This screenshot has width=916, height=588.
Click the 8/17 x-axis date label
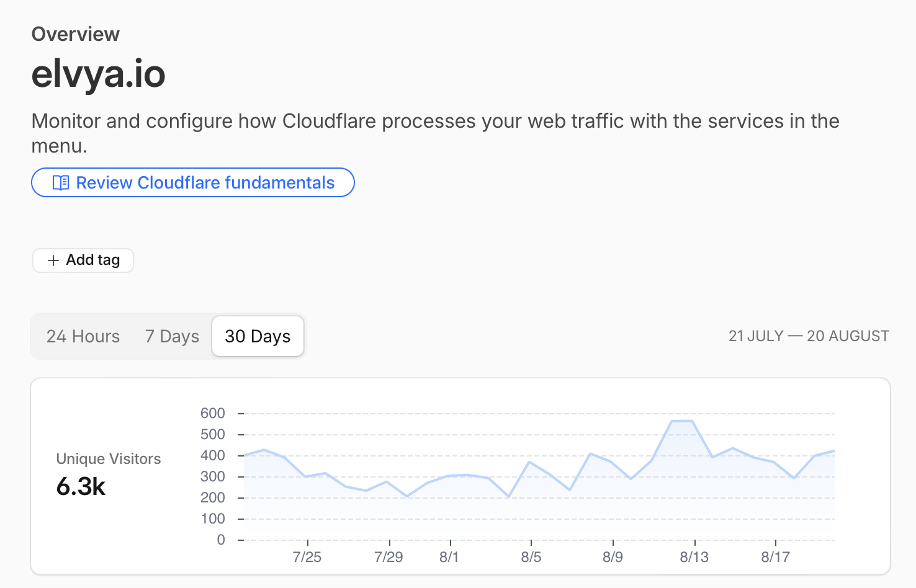pyautogui.click(x=776, y=557)
